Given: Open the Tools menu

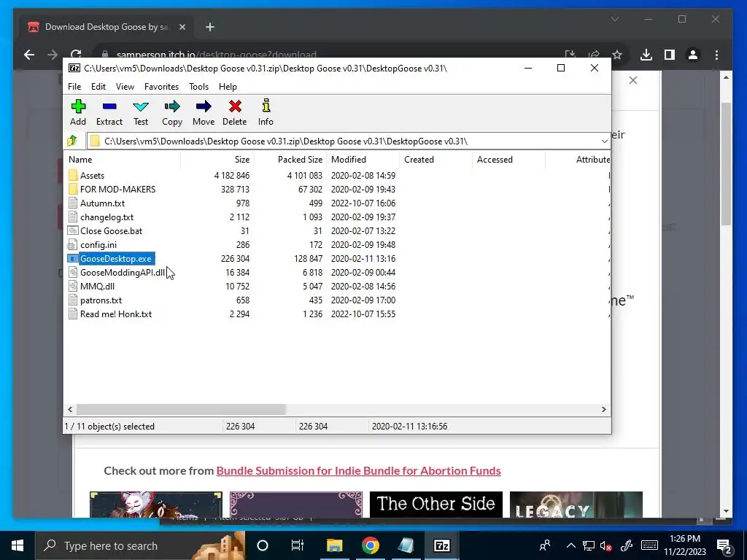Looking at the screenshot, I should pyautogui.click(x=198, y=87).
